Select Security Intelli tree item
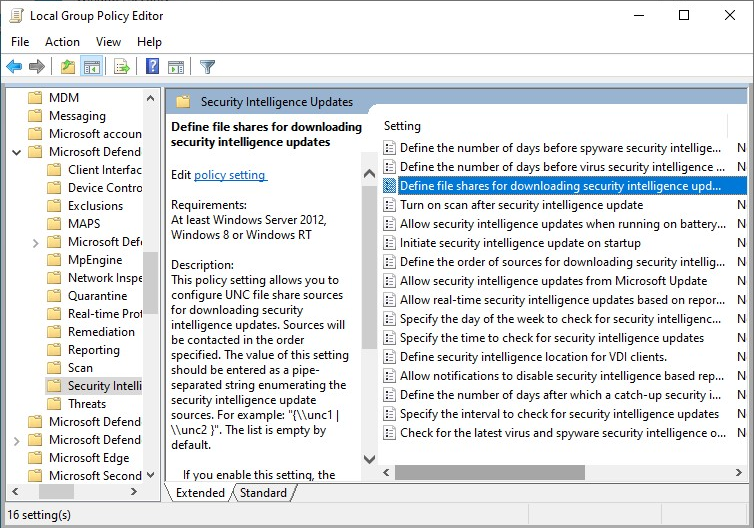This screenshot has width=754, height=528. [94, 386]
